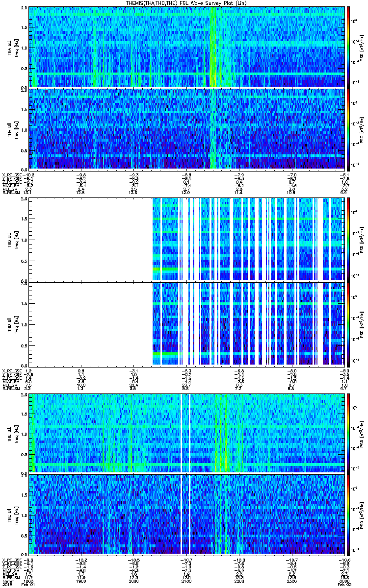Click the 2100 time tick label

[186, 581]
